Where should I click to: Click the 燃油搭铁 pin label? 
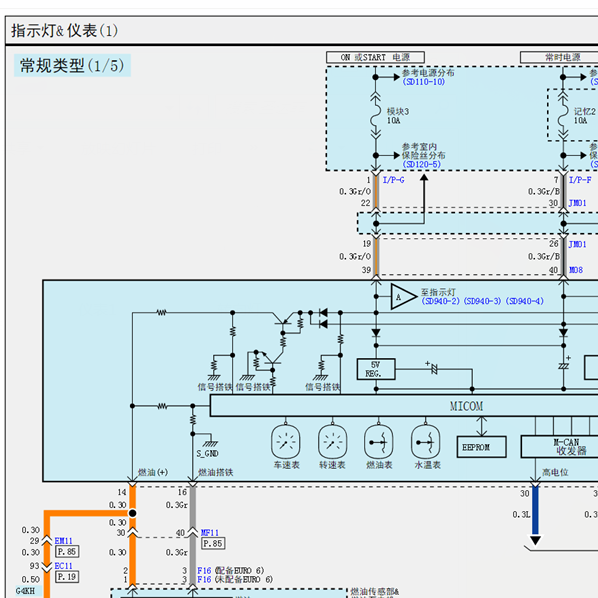click(215, 473)
